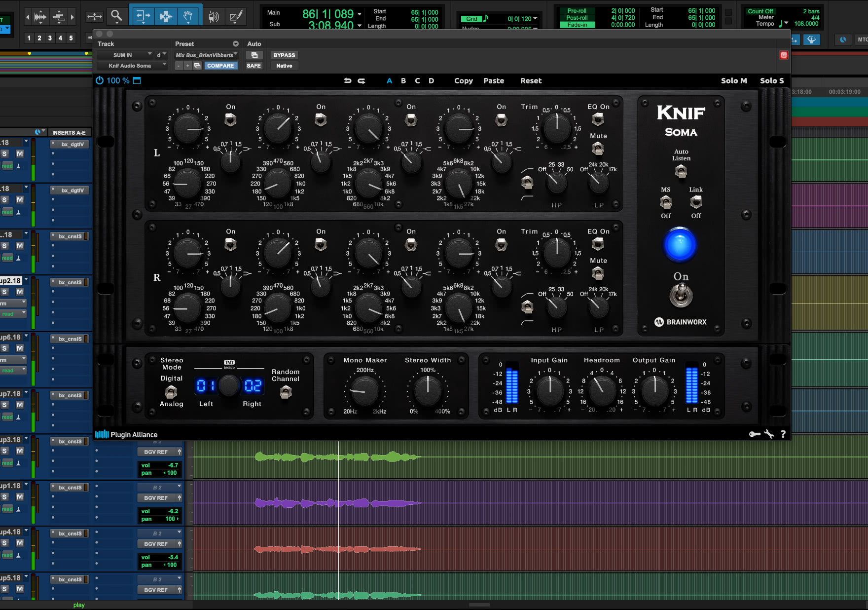Image resolution: width=868 pixels, height=610 pixels.
Task: Select the Grabber hand tool
Action: coord(188,16)
